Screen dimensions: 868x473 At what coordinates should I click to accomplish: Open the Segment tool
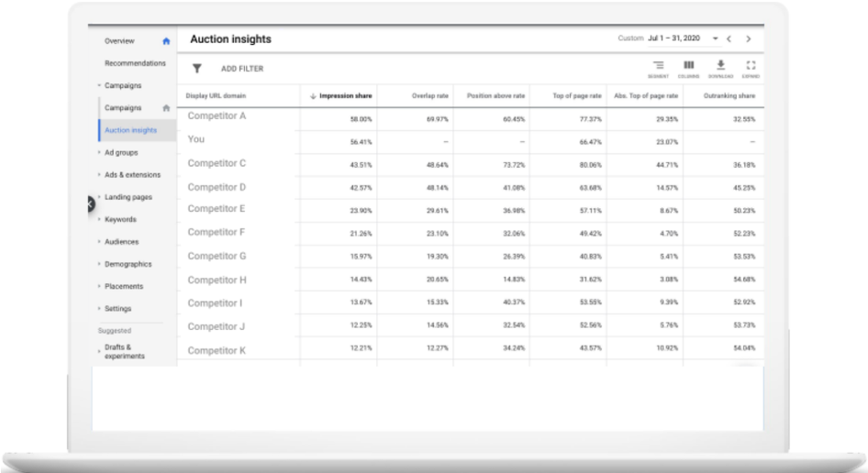(x=658, y=67)
